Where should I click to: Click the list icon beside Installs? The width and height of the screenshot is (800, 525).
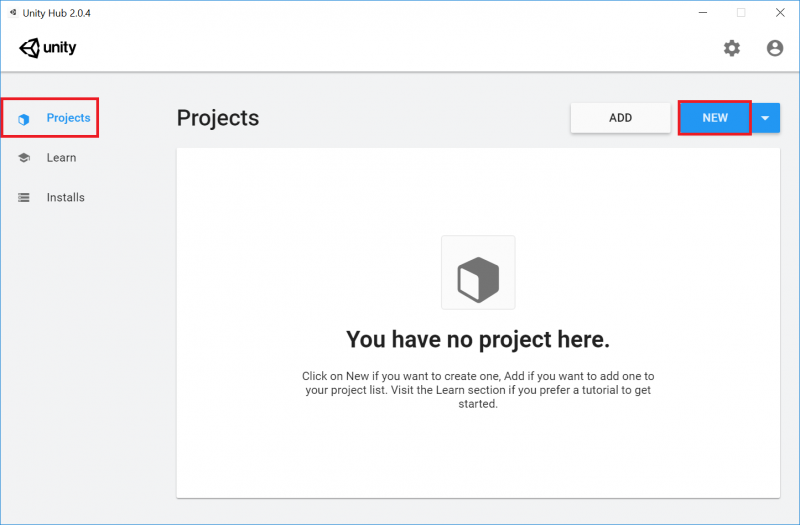click(x=23, y=197)
